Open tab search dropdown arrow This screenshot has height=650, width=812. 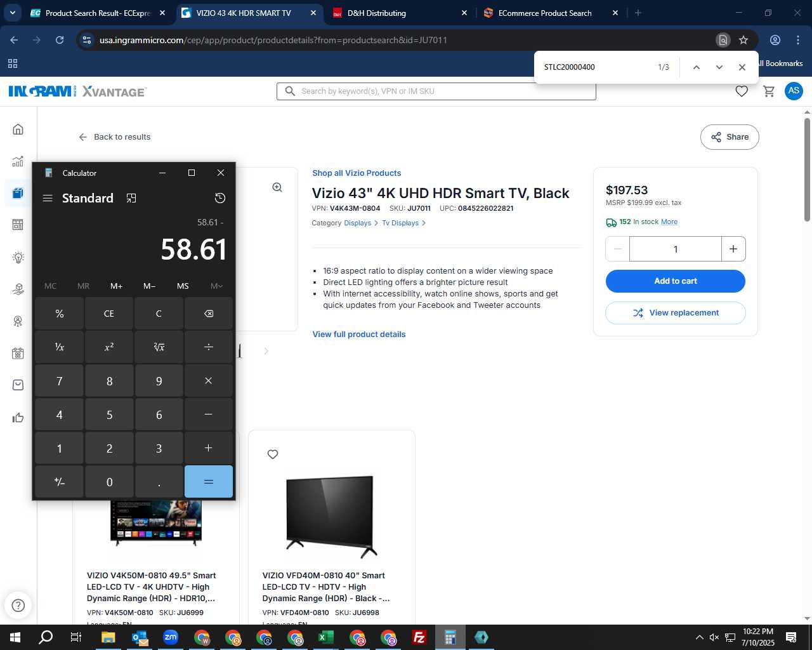point(13,13)
